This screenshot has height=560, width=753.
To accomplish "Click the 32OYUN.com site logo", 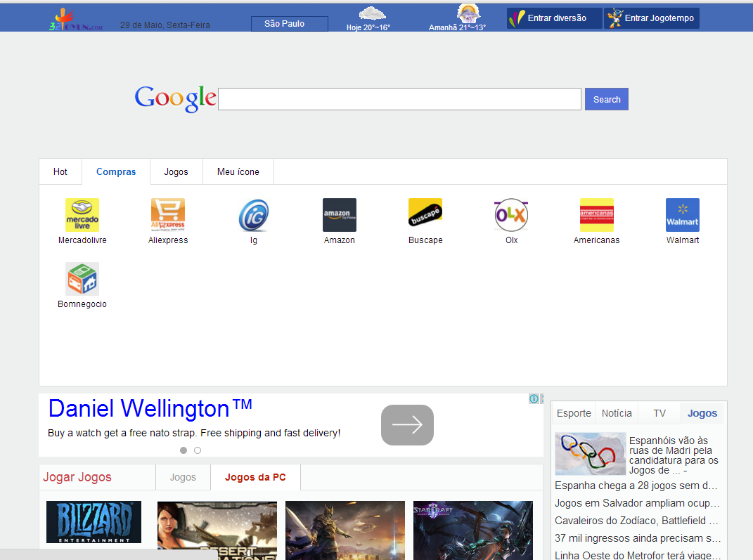I will 76,20.
